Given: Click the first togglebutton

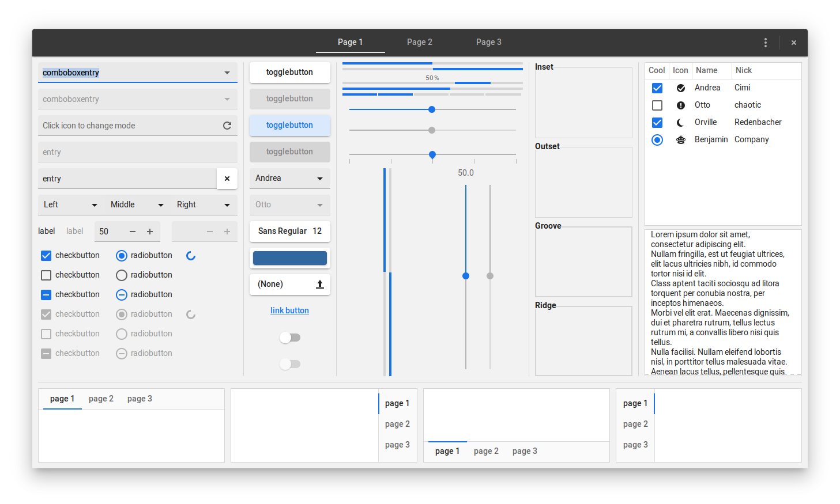Looking at the screenshot, I should click(x=290, y=73).
